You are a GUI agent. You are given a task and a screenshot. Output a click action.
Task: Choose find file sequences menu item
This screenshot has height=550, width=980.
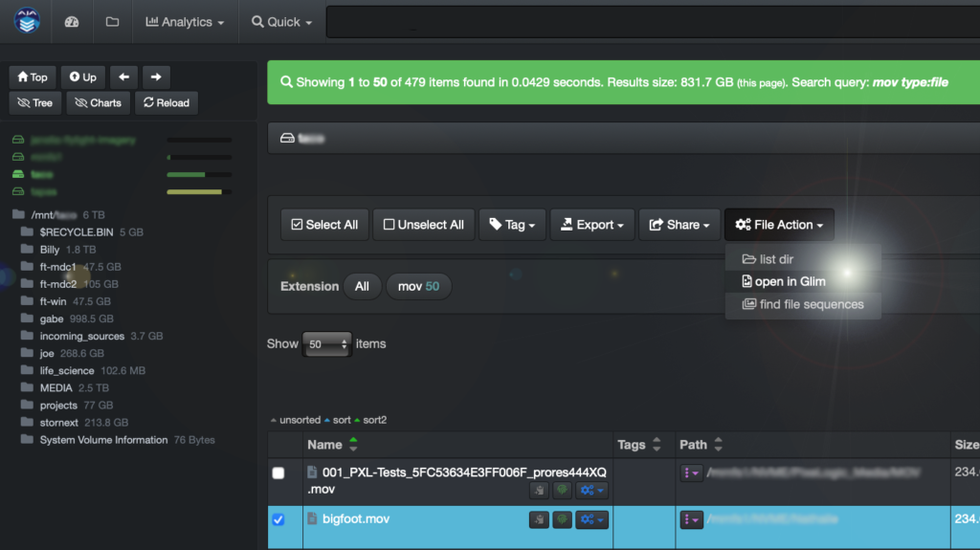point(803,304)
